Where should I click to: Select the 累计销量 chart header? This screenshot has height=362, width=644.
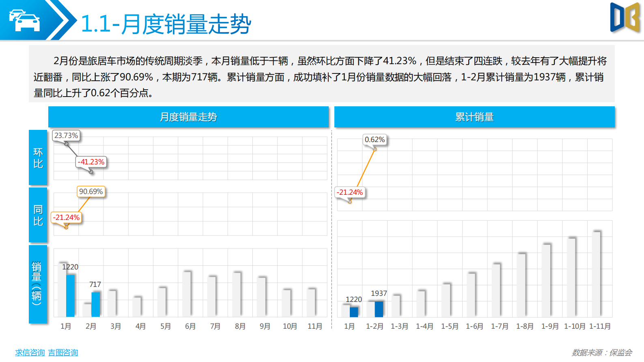pyautogui.click(x=474, y=117)
